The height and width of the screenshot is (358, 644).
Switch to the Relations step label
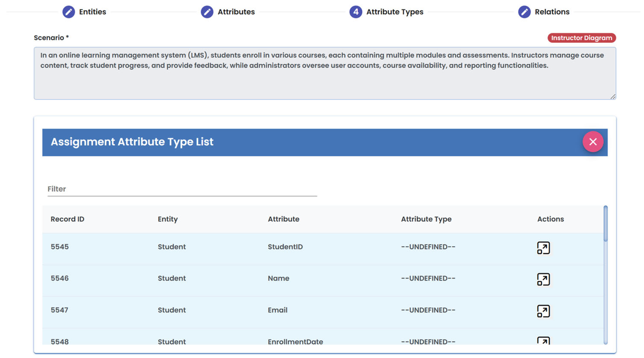(552, 12)
